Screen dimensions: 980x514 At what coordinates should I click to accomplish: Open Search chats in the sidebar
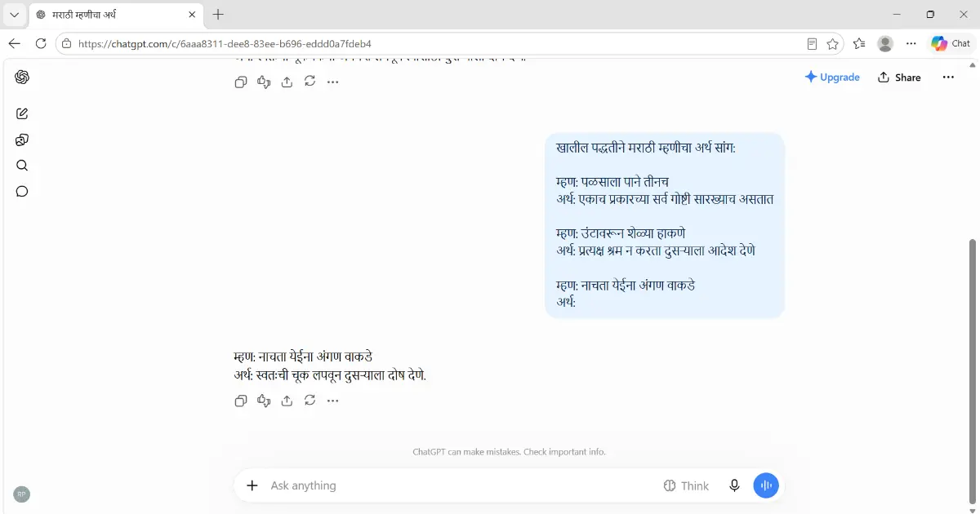[x=22, y=166]
